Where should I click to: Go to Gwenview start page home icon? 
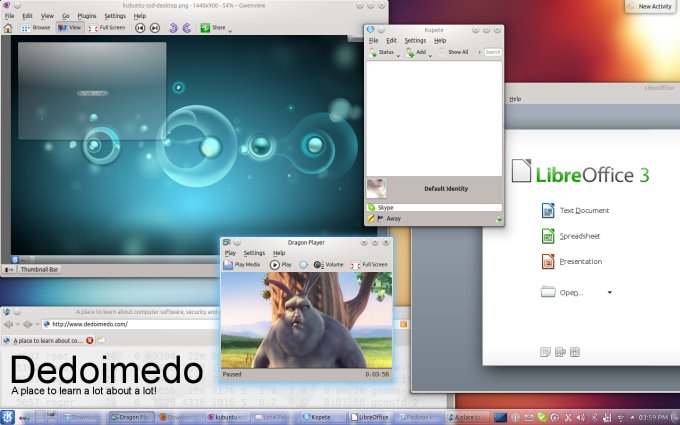(8, 28)
